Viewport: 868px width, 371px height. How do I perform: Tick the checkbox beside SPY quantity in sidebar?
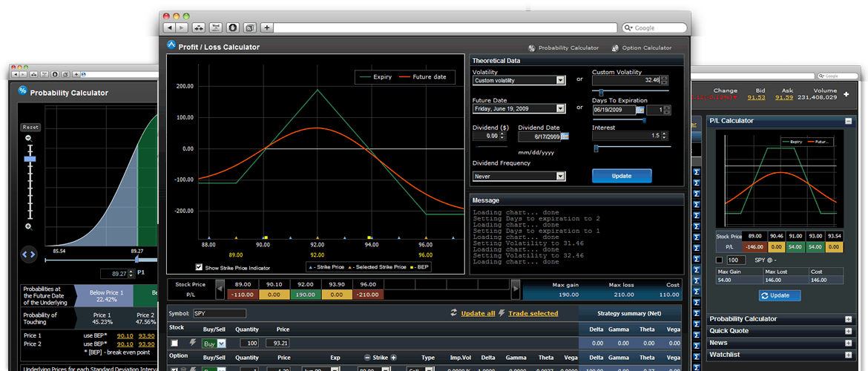(719, 260)
